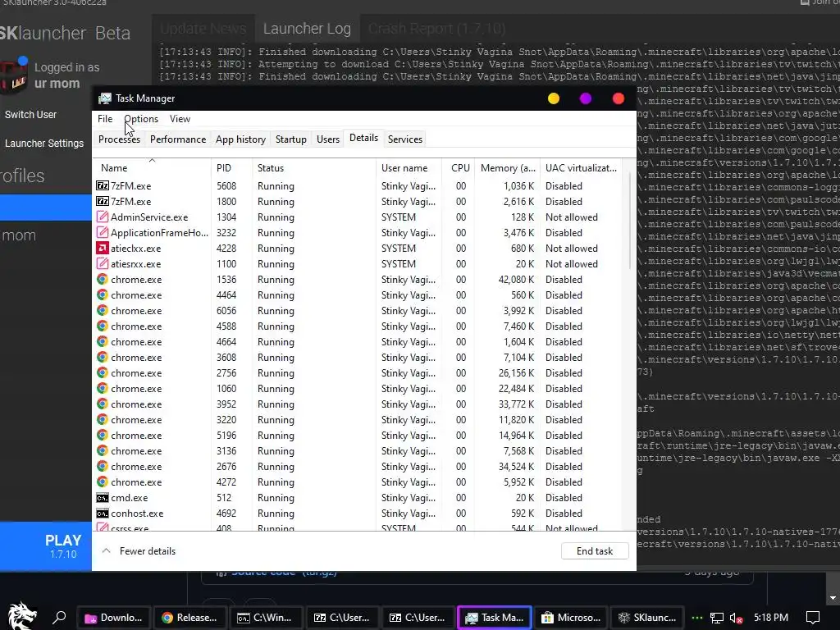Image resolution: width=840 pixels, height=630 pixels.
Task: Select chrome.exe icon with PID 2756
Action: [103, 373]
